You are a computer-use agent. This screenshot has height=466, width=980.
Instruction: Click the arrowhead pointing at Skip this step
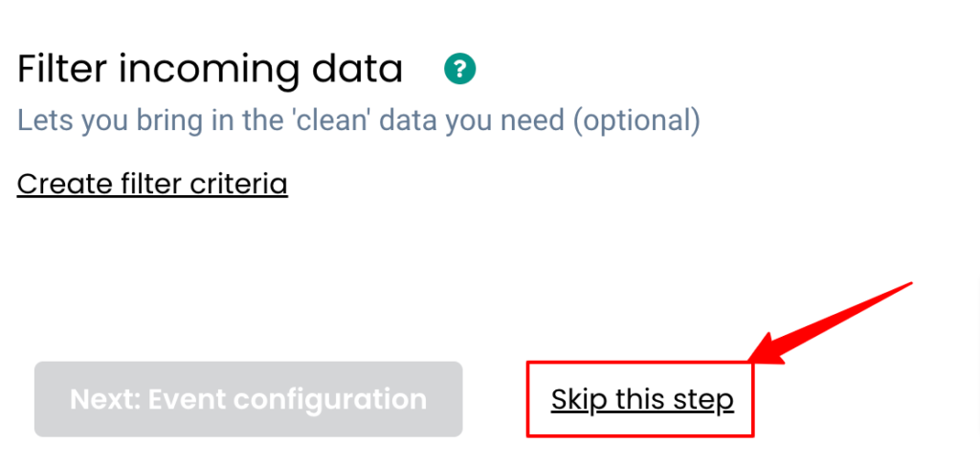coord(768,349)
